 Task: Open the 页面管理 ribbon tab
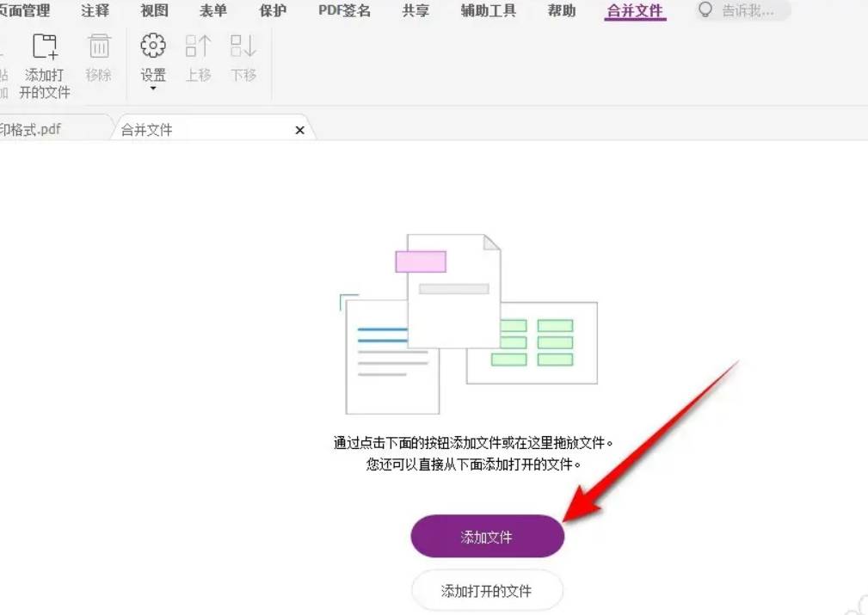point(24,10)
